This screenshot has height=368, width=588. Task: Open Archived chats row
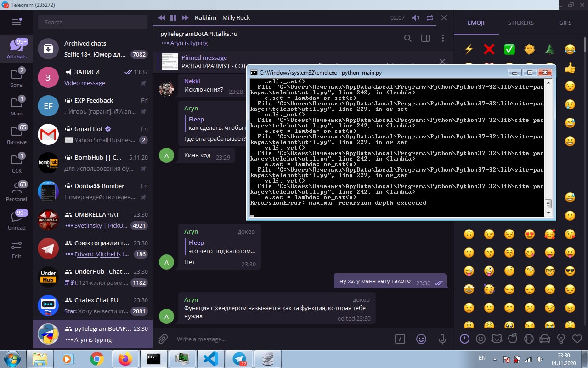point(93,49)
